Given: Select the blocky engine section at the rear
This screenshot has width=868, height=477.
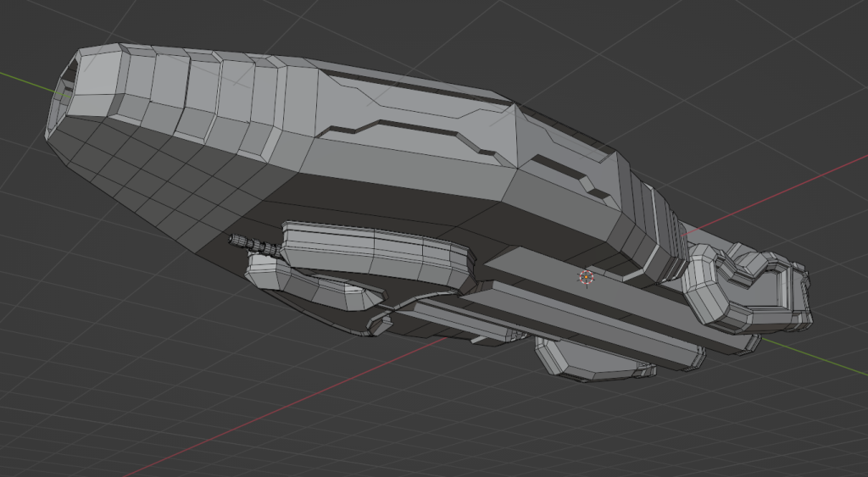Looking at the screenshot, I should pyautogui.click(x=748, y=288).
